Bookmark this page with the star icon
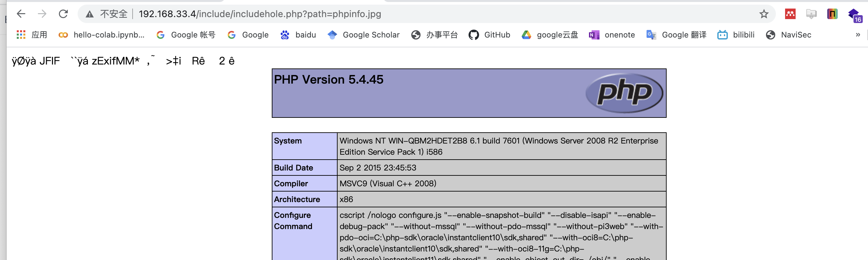 pos(764,14)
